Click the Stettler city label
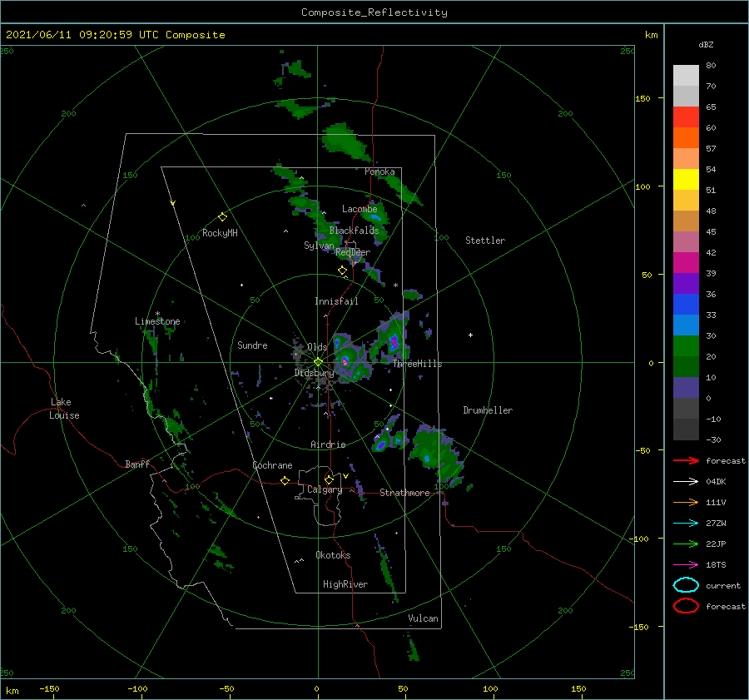The height and width of the screenshot is (700, 749). point(485,241)
